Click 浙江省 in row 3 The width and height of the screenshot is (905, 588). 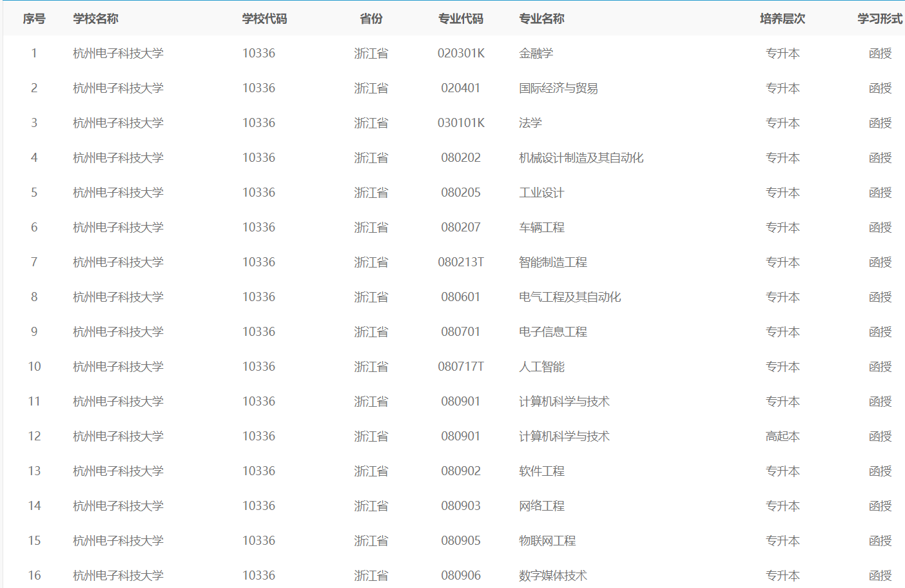click(x=371, y=123)
